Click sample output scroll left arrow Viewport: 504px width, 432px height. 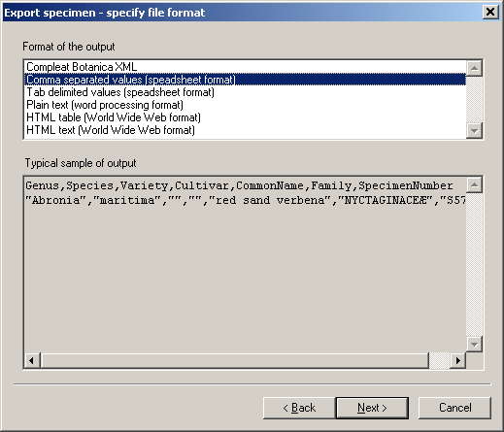click(32, 360)
